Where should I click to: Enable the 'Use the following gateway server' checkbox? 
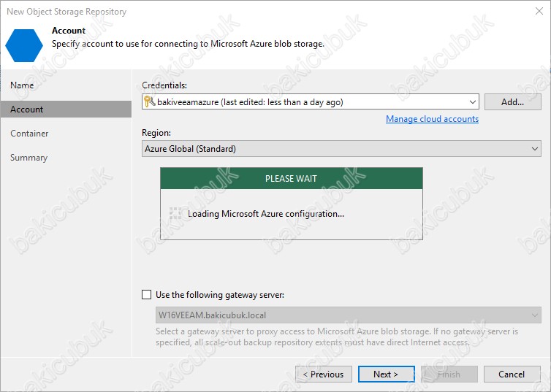point(147,295)
